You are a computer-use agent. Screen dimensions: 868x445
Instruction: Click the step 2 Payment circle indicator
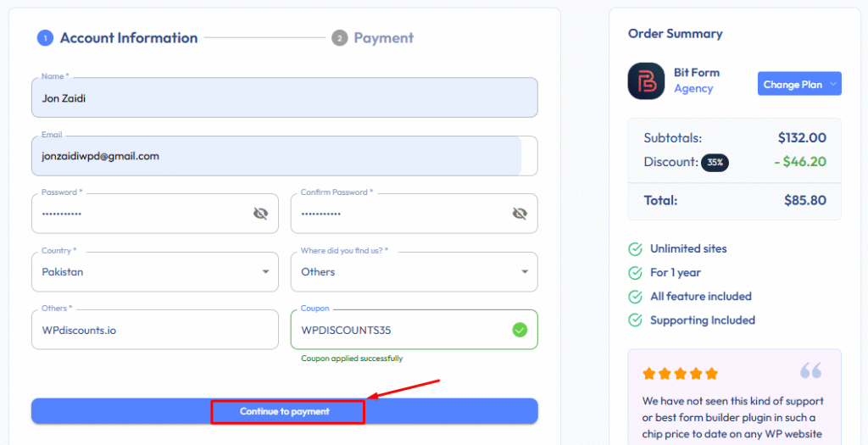339,38
